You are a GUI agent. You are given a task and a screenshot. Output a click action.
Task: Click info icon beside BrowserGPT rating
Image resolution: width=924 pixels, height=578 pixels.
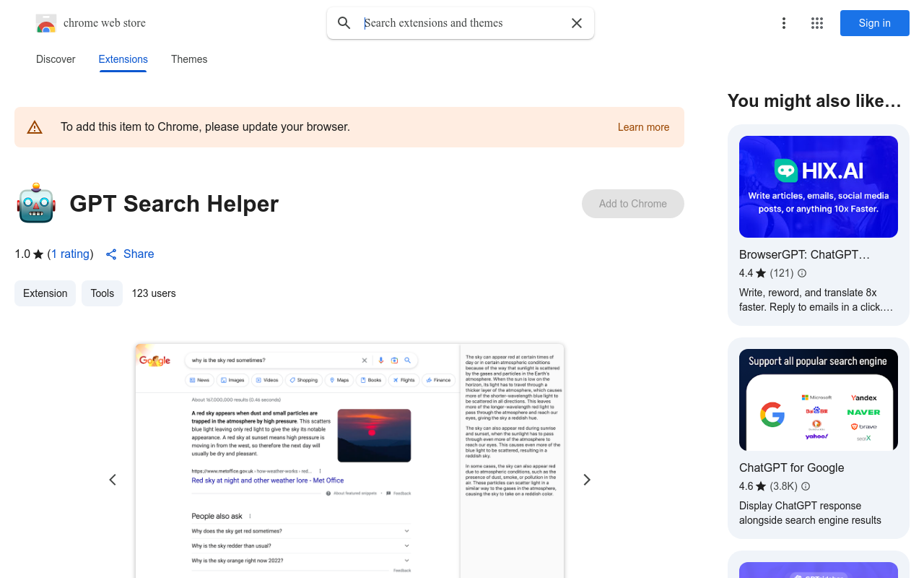tap(802, 273)
